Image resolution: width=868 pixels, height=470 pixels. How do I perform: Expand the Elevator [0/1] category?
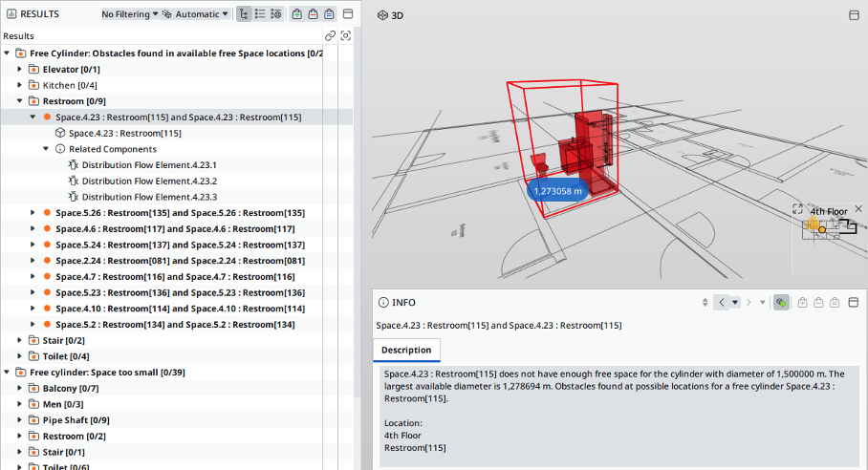[19, 69]
